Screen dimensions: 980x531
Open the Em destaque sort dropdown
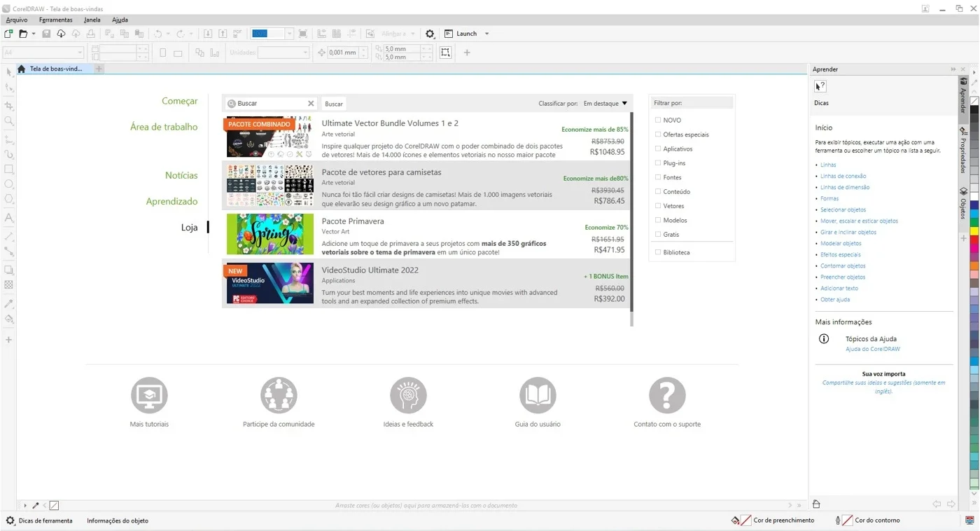coord(605,104)
